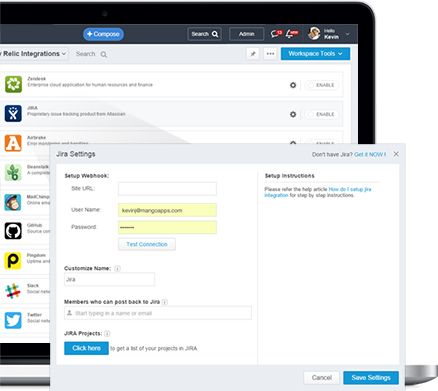This screenshot has width=438, height=391.
Task: Open the Admin section
Action: click(247, 34)
